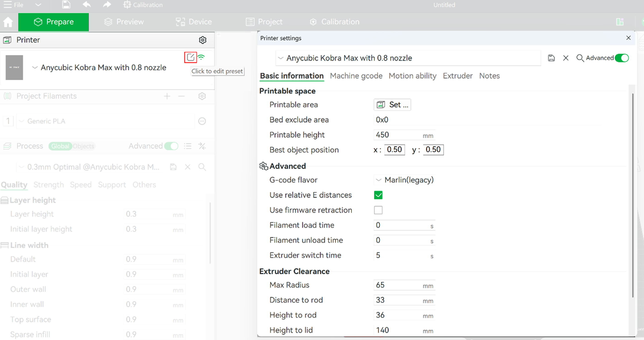Open the Preview tab in top bar
The width and height of the screenshot is (644, 340).
click(124, 22)
